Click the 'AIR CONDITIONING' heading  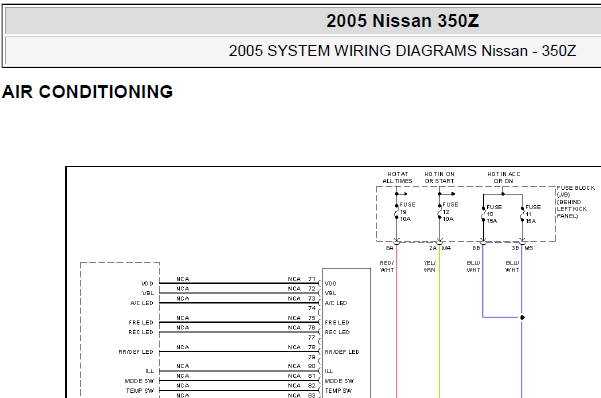(87, 92)
